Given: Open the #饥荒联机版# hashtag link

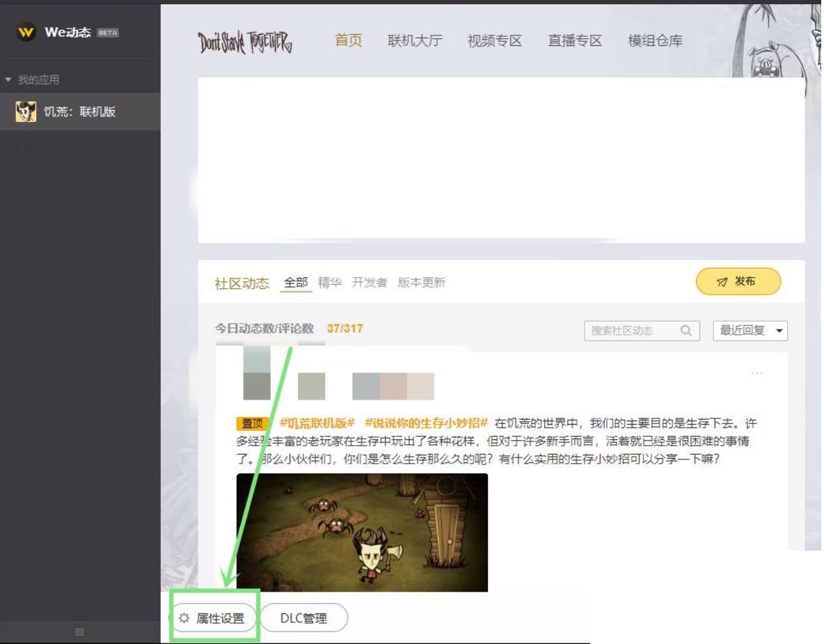Looking at the screenshot, I should tap(317, 423).
